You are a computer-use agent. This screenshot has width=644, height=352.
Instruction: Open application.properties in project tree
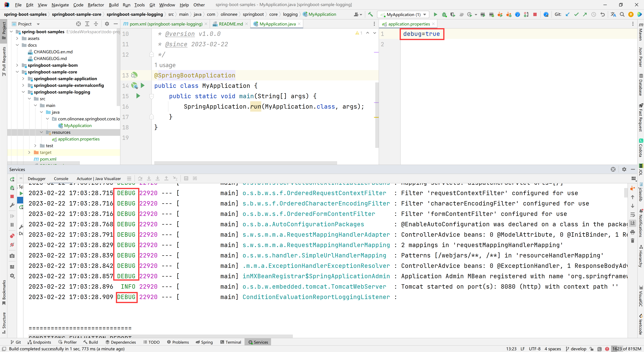coord(78,139)
